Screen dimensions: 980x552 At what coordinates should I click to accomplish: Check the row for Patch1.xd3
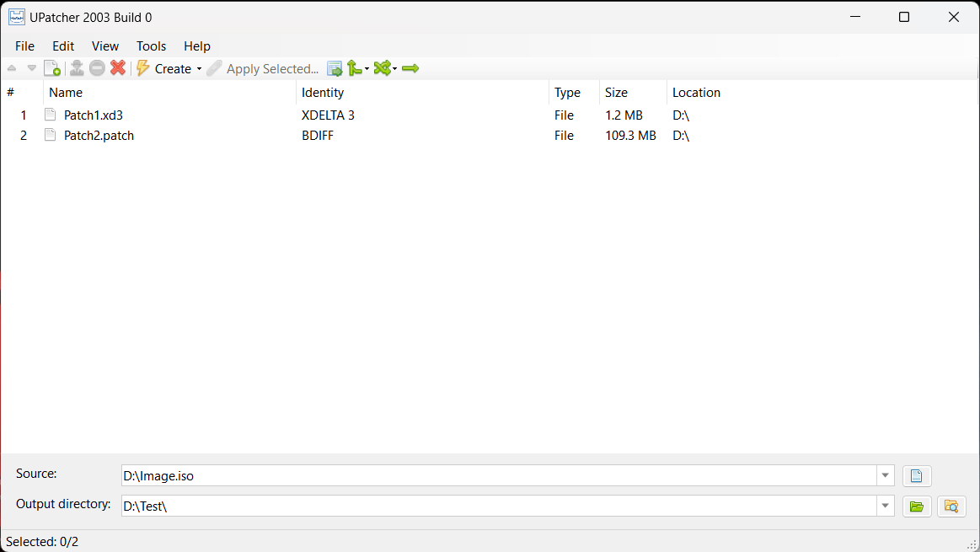[93, 115]
